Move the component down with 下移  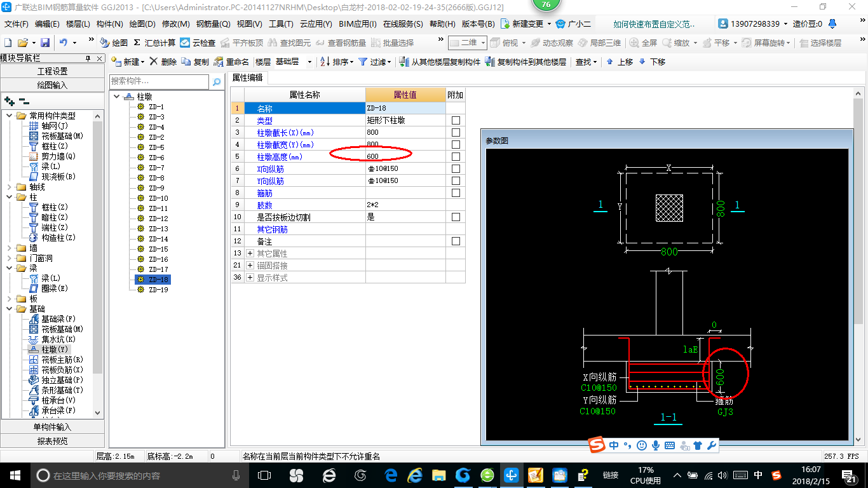[652, 62]
